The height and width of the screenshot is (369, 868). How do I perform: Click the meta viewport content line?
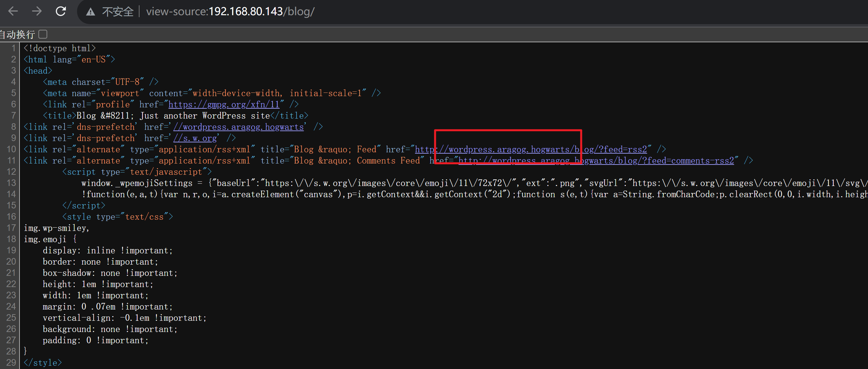point(212,93)
